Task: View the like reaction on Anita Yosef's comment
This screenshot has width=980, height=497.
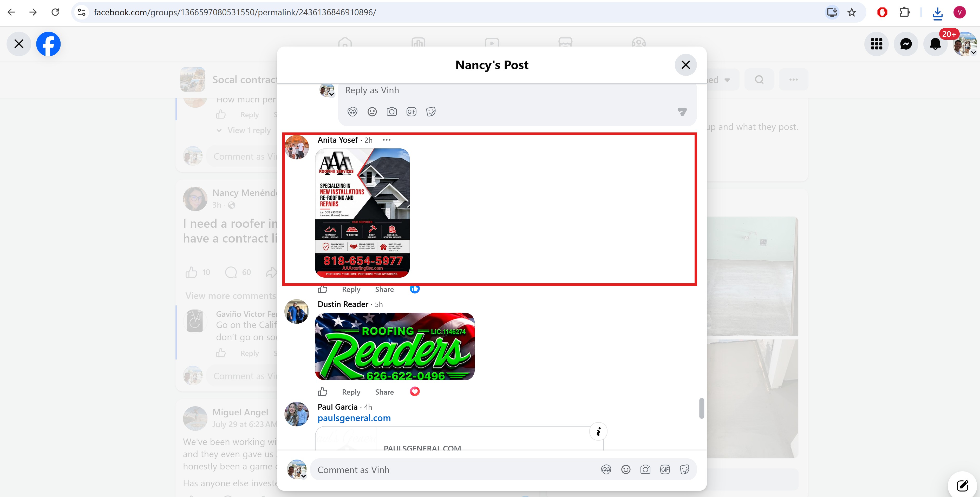Action: pos(415,289)
